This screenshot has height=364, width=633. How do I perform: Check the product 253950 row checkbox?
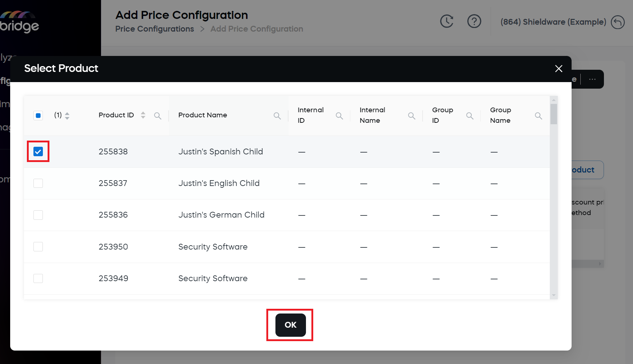click(x=38, y=247)
